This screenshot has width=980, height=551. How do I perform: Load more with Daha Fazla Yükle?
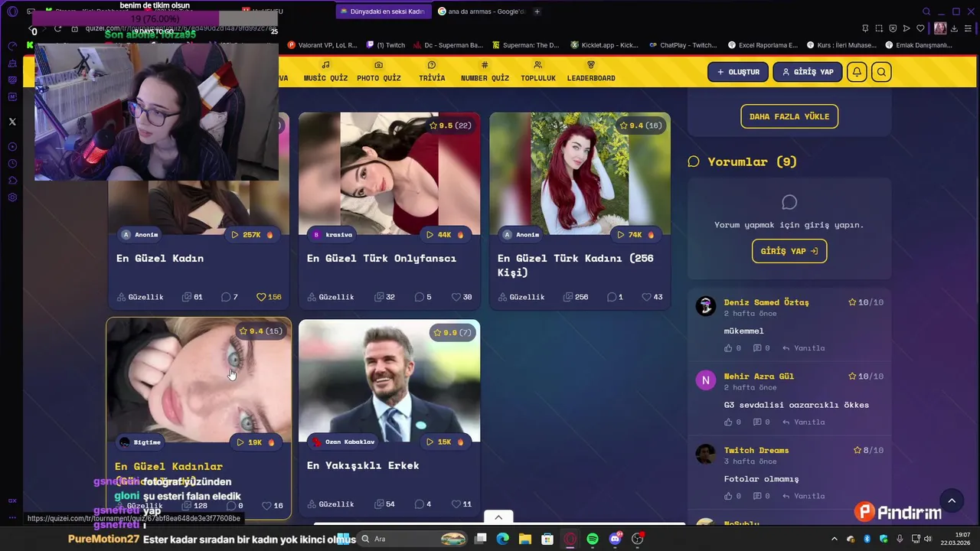[789, 116]
